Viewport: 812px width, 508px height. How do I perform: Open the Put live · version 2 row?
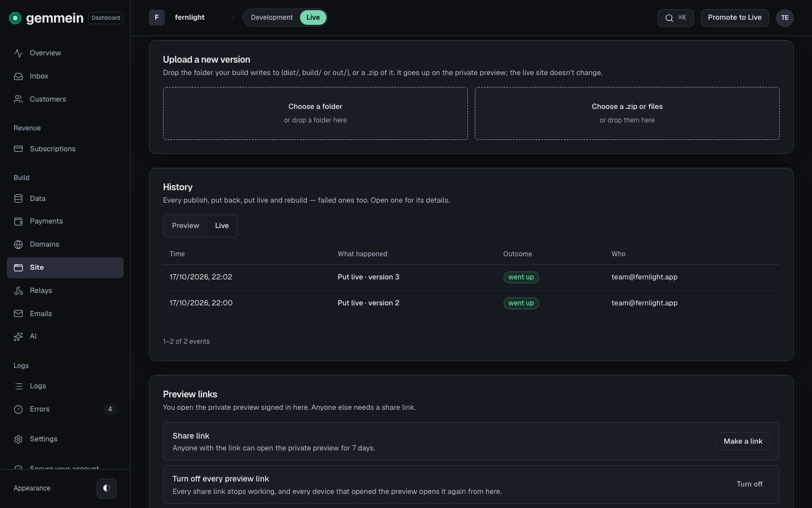471,303
